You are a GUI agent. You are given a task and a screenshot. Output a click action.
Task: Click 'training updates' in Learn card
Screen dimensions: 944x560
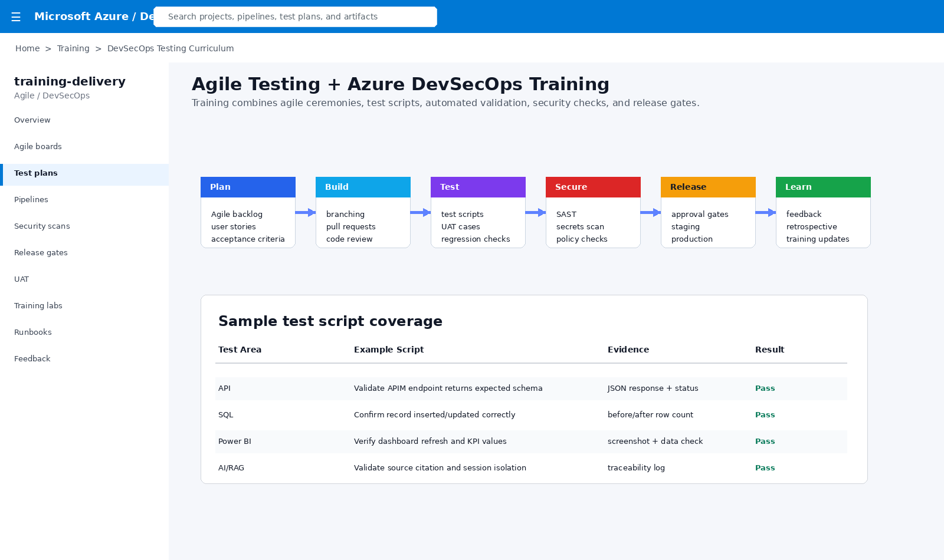(x=818, y=239)
